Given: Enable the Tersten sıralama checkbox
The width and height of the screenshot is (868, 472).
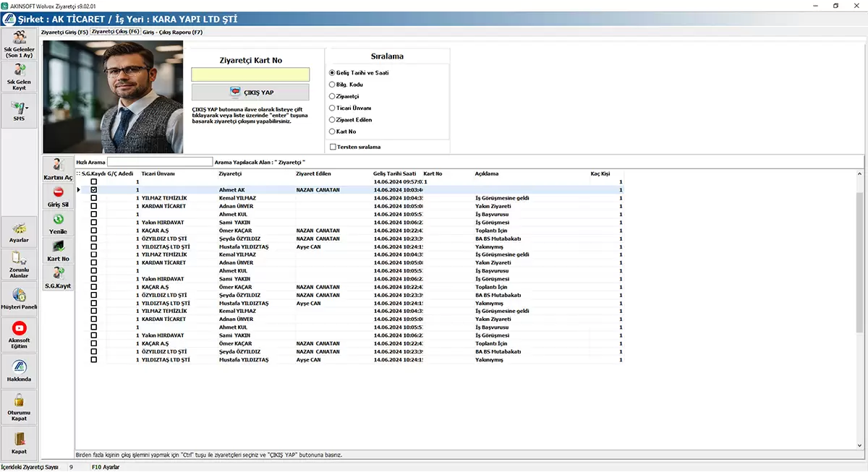Looking at the screenshot, I should click(x=333, y=147).
